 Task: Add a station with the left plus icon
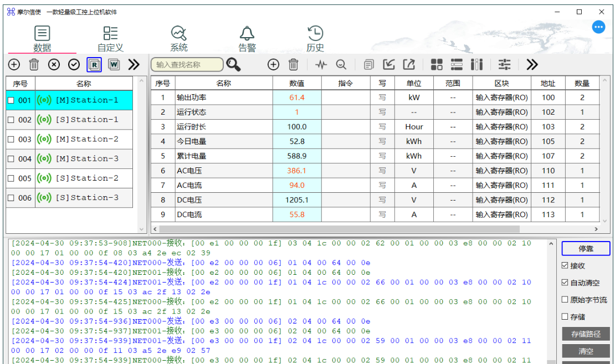[x=14, y=64]
